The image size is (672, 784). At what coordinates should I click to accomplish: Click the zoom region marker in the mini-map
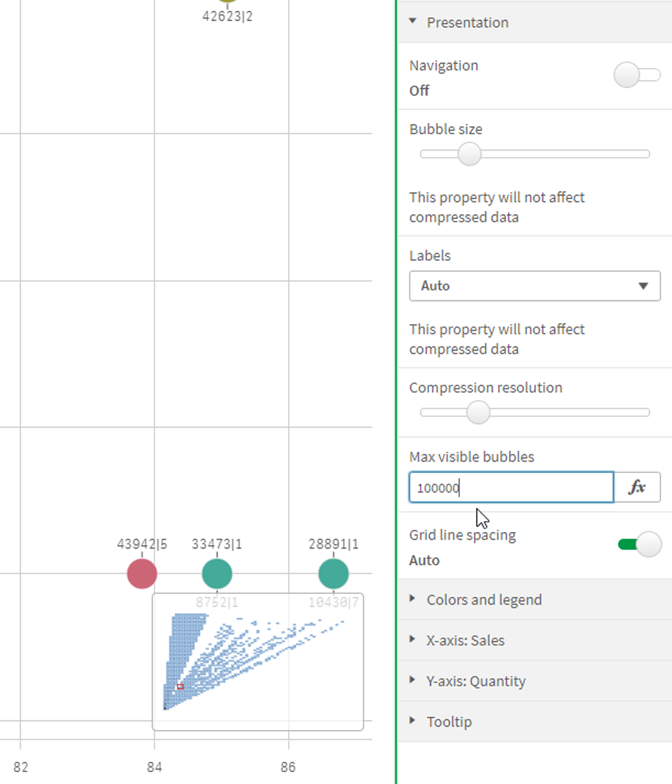click(x=179, y=686)
